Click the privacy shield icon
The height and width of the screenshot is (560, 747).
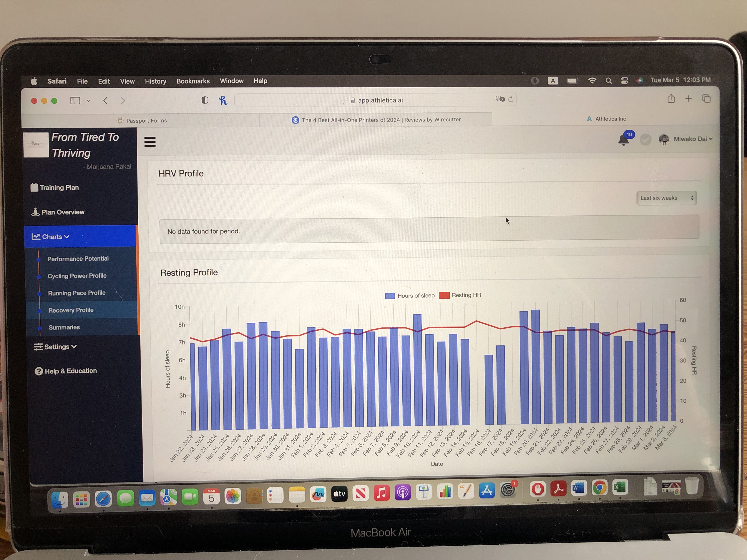click(205, 100)
